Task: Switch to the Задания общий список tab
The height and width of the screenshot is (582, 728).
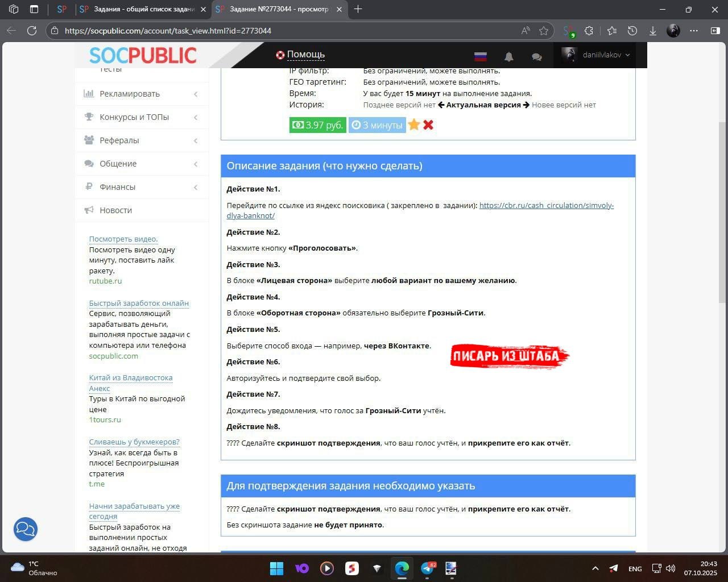Action: pos(142,10)
